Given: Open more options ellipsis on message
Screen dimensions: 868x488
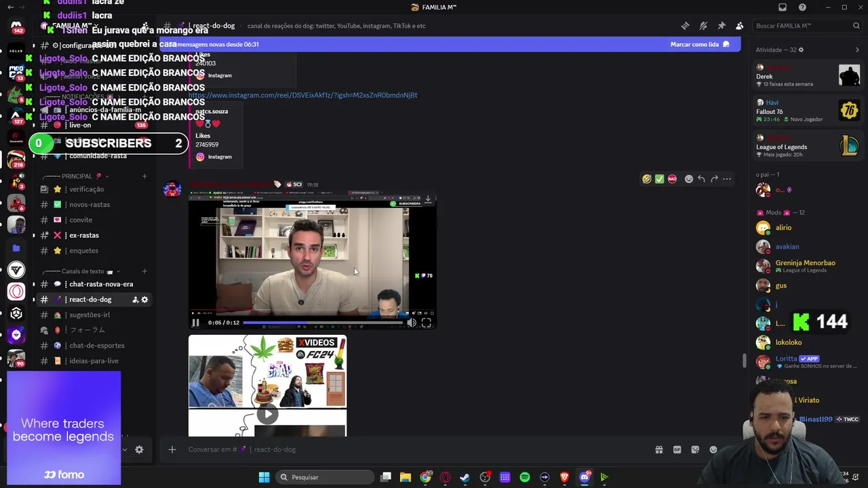Looking at the screenshot, I should click(x=727, y=179).
